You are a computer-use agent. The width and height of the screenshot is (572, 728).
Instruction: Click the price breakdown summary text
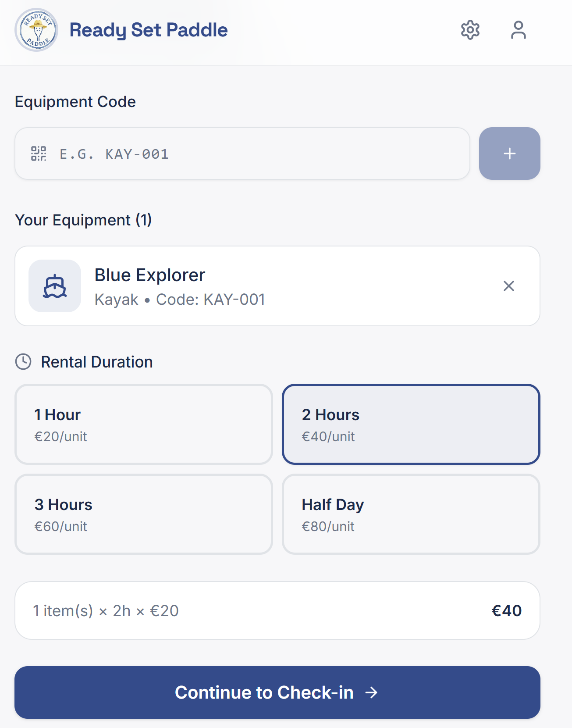[x=106, y=610]
